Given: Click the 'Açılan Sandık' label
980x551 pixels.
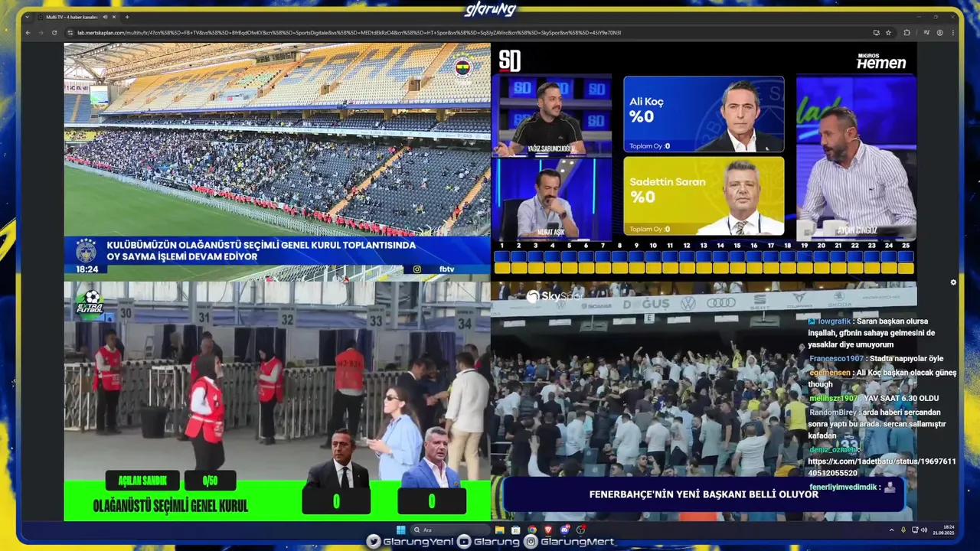Looking at the screenshot, I should click(143, 481).
